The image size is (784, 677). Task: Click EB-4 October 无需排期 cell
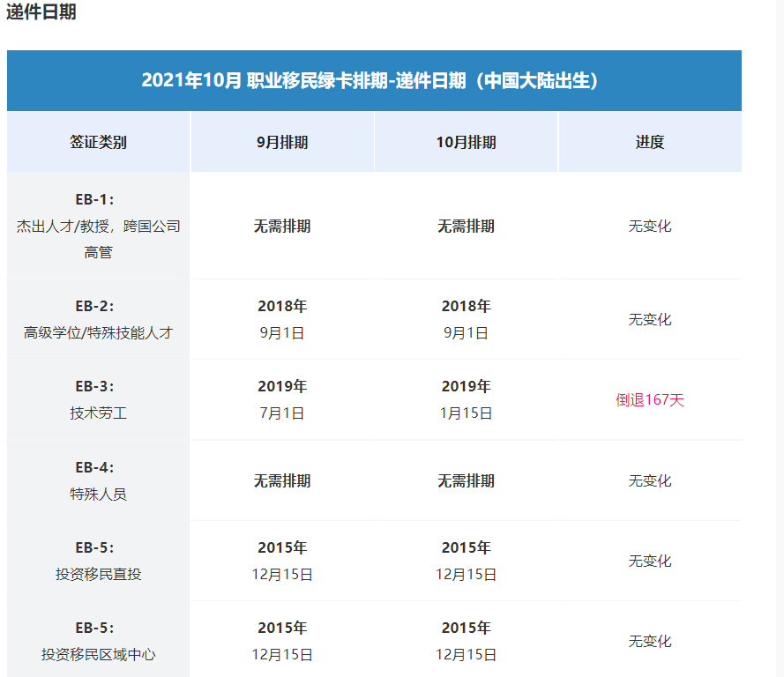(466, 480)
